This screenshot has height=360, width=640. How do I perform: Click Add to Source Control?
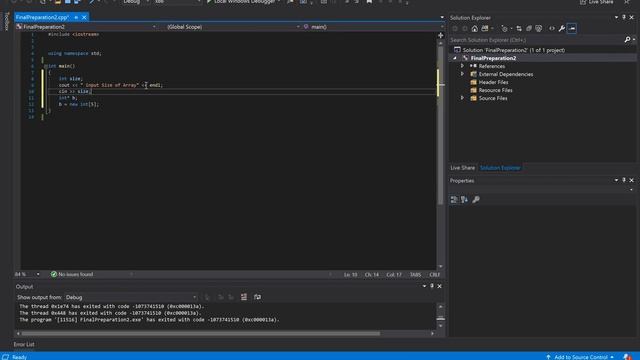pyautogui.click(x=580, y=357)
